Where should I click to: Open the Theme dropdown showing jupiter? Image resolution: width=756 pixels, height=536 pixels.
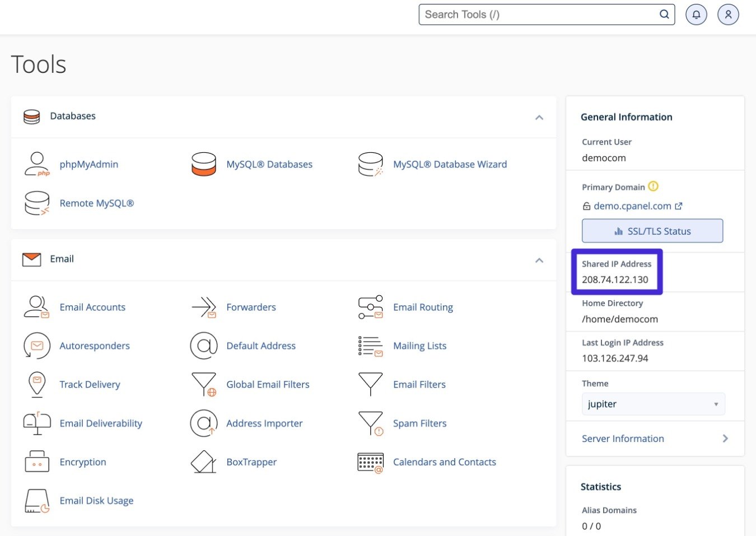653,404
